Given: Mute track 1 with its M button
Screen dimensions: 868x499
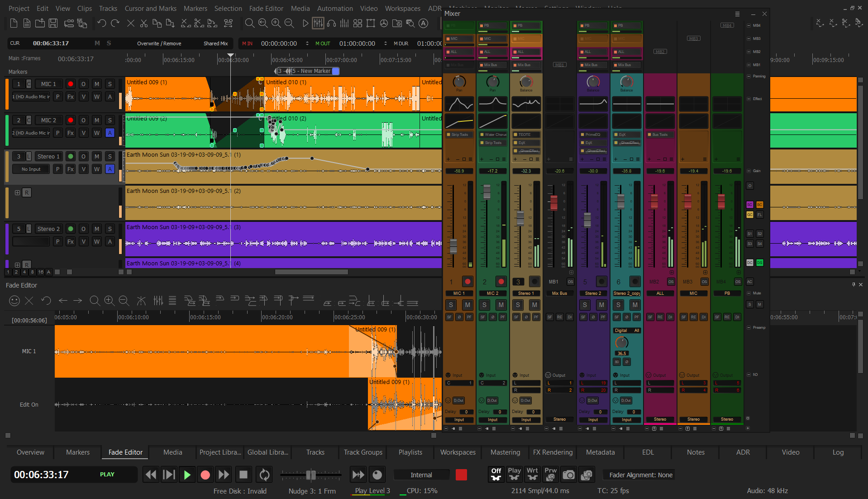Looking at the screenshot, I should [96, 84].
